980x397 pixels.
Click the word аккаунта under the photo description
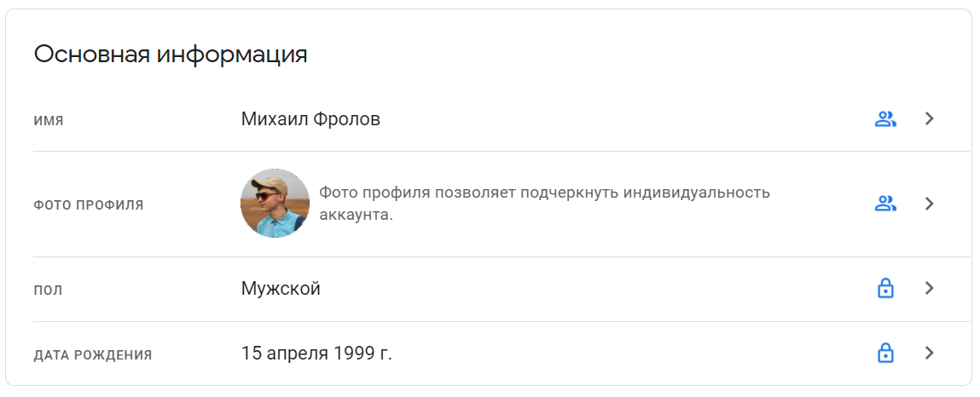354,215
